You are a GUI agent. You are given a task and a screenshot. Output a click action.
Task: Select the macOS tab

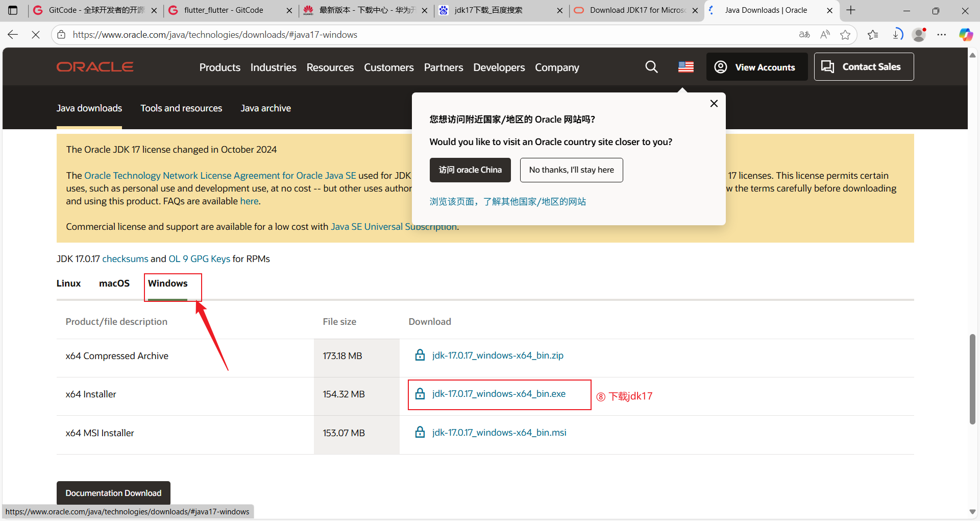click(114, 283)
